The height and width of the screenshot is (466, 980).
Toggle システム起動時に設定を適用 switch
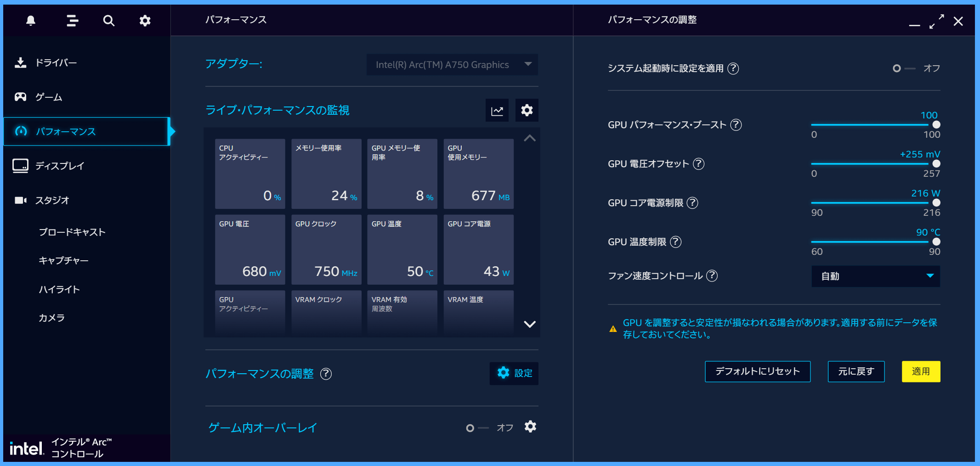(x=904, y=68)
